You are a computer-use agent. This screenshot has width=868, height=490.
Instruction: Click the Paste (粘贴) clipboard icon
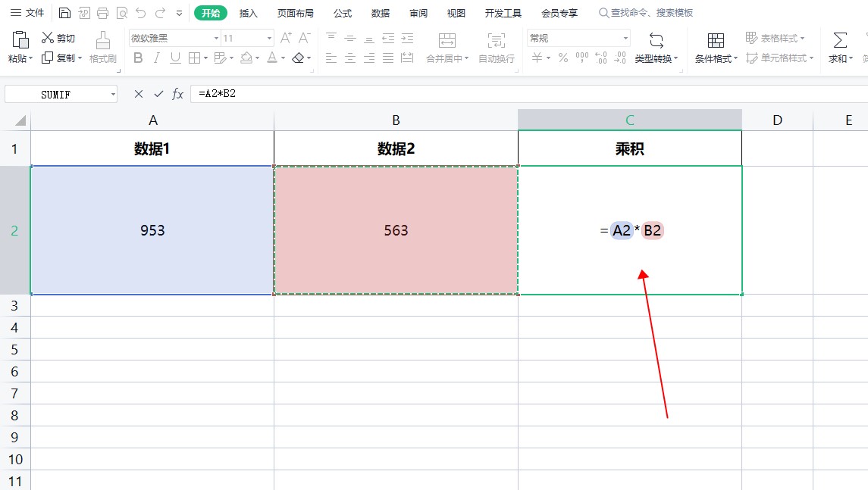coord(20,39)
